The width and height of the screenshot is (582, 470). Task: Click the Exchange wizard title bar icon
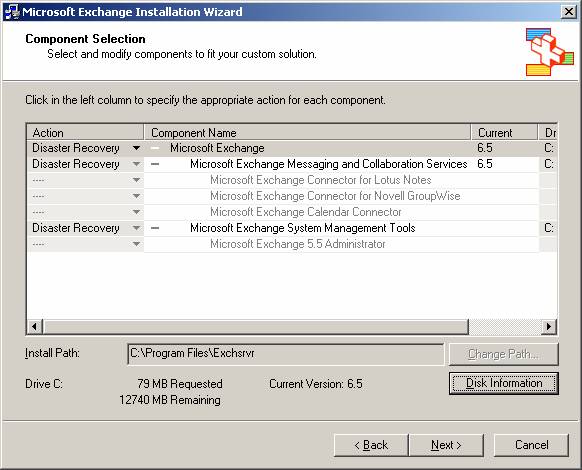tap(11, 12)
